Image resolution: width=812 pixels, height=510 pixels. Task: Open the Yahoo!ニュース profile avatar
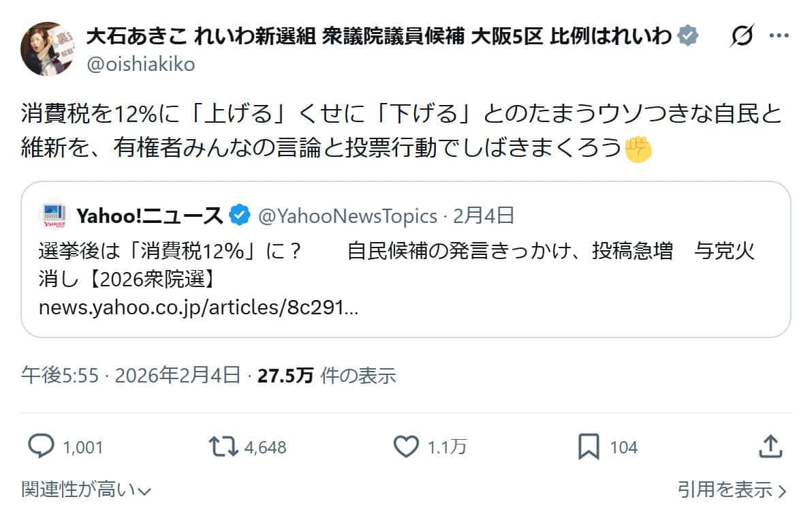pyautogui.click(x=54, y=213)
